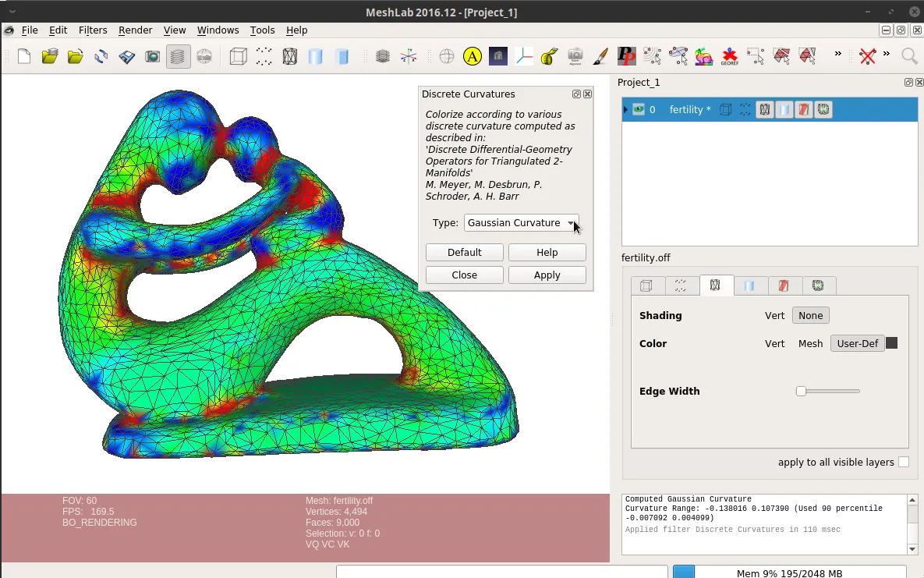Toggle the layer dialog toolbar button
This screenshot has height=578, width=924.
coord(178,57)
